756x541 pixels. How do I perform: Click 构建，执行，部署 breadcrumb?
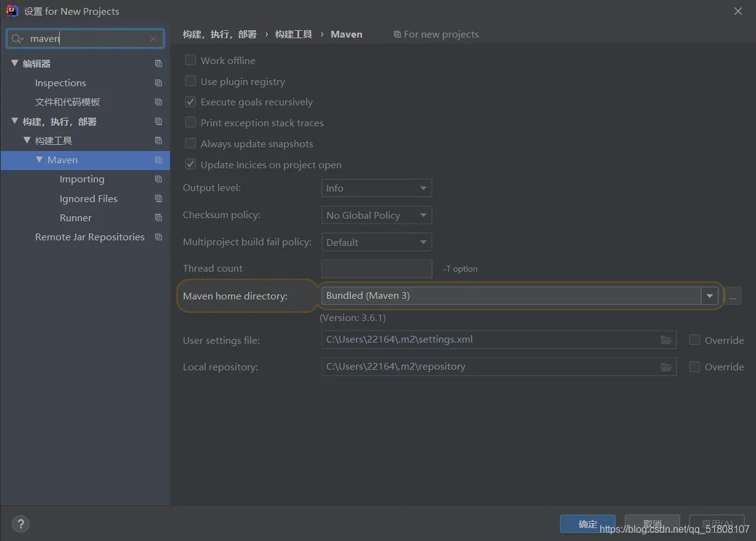pyautogui.click(x=220, y=35)
